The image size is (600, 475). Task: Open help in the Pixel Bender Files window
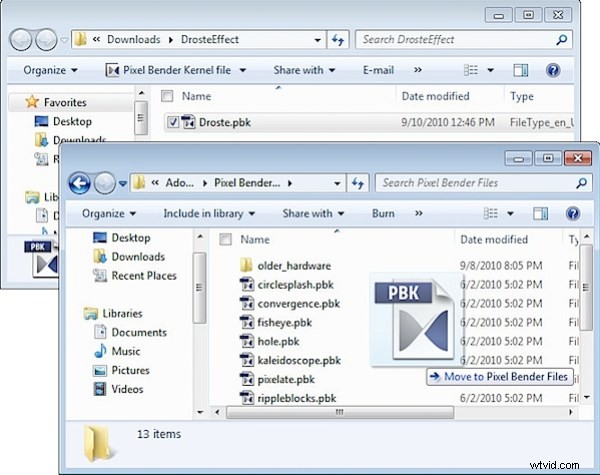(x=573, y=213)
